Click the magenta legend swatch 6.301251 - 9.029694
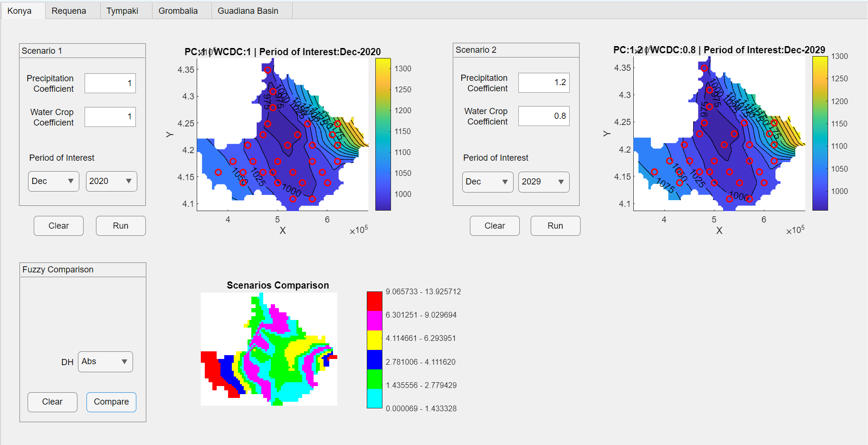 (374, 320)
